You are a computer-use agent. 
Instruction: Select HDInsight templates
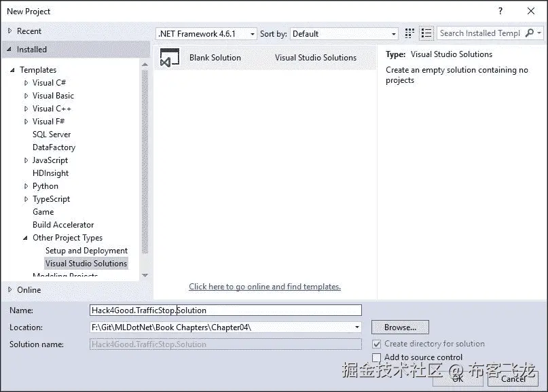click(x=51, y=173)
